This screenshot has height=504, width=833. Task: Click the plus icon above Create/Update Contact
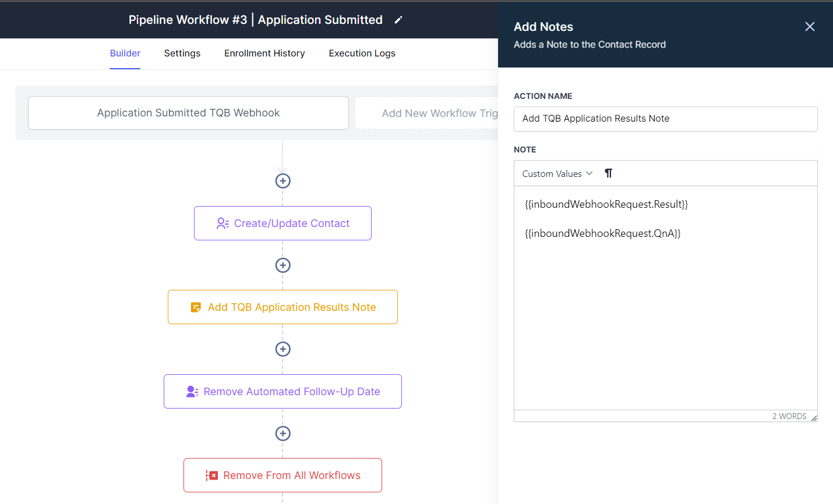click(x=283, y=180)
